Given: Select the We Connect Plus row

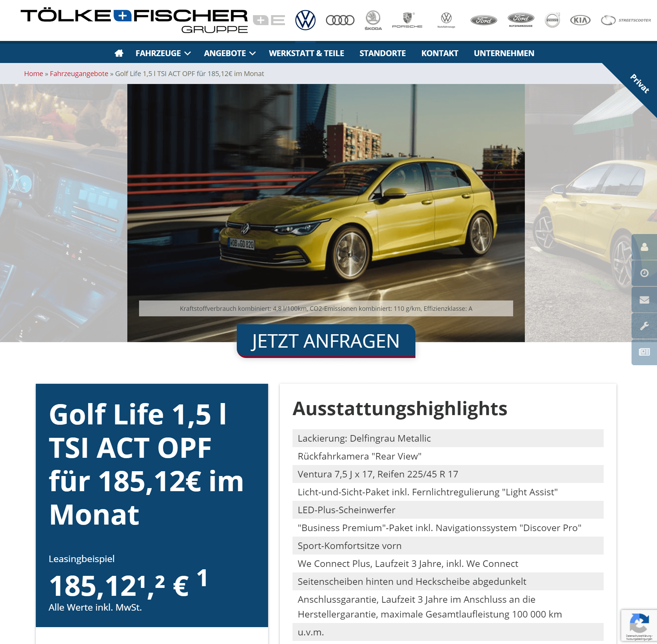Looking at the screenshot, I should [x=448, y=563].
